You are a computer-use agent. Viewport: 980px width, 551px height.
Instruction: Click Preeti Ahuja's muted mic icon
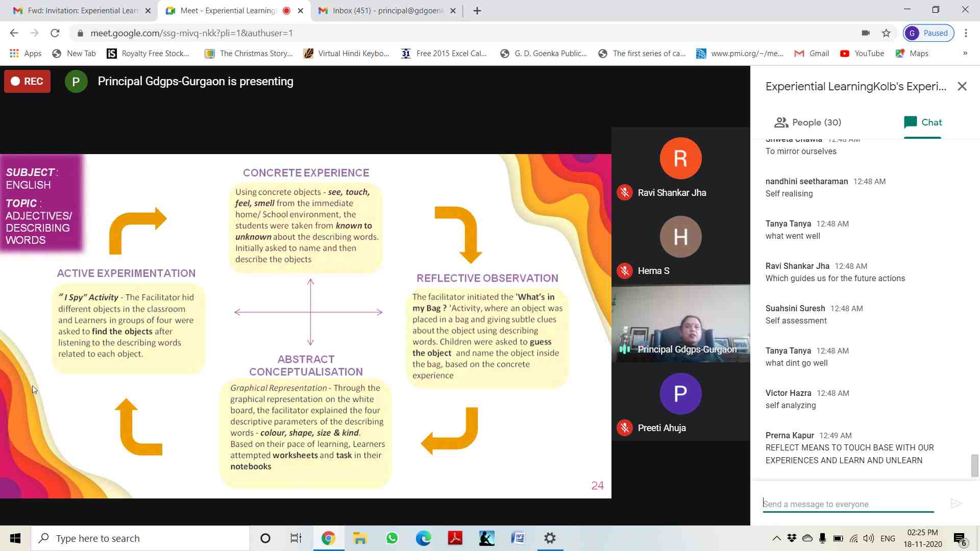tap(625, 428)
